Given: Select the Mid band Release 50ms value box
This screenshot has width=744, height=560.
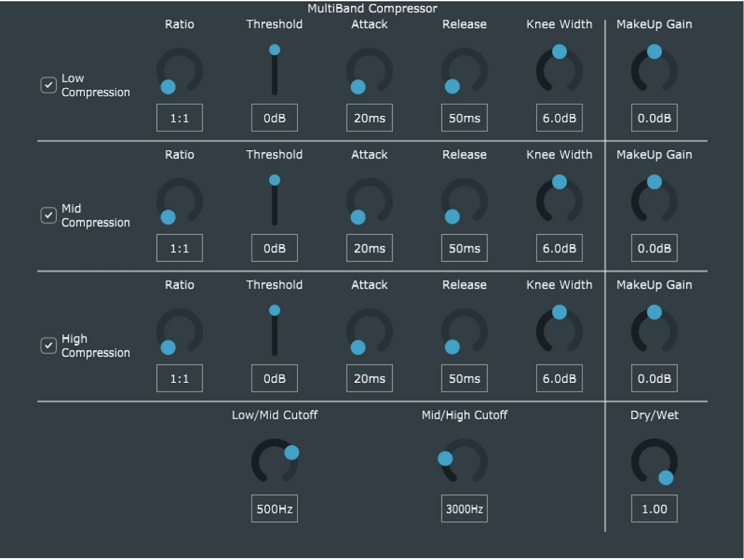Looking at the screenshot, I should [x=464, y=248].
